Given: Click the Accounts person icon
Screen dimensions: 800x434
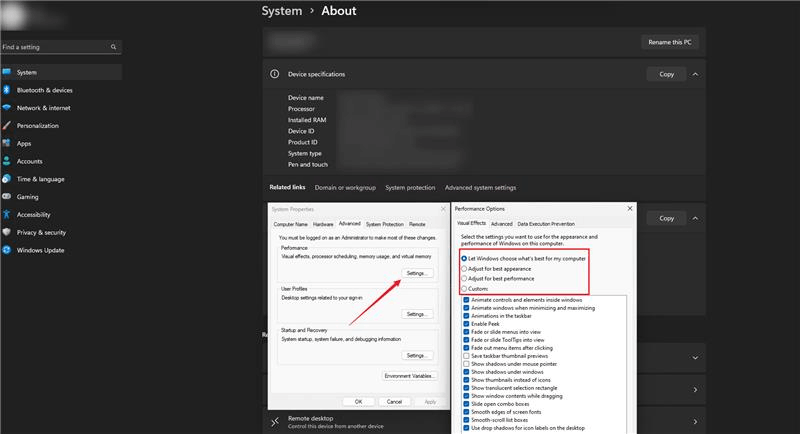Looking at the screenshot, I should pyautogui.click(x=7, y=161).
